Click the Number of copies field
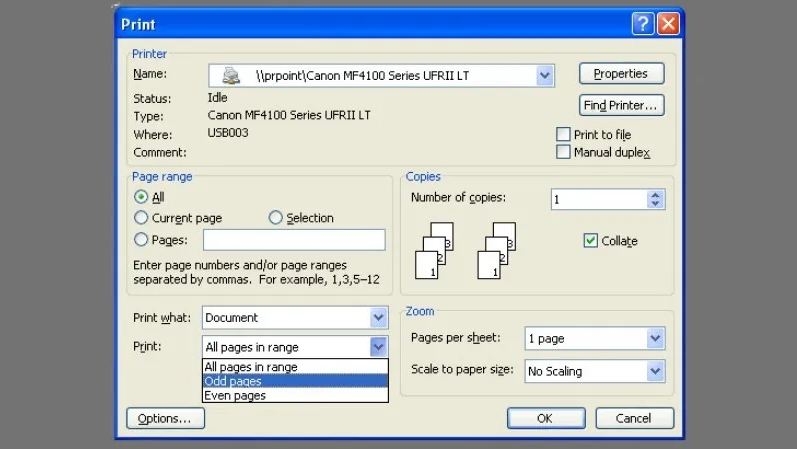The width and height of the screenshot is (797, 449). 599,199
